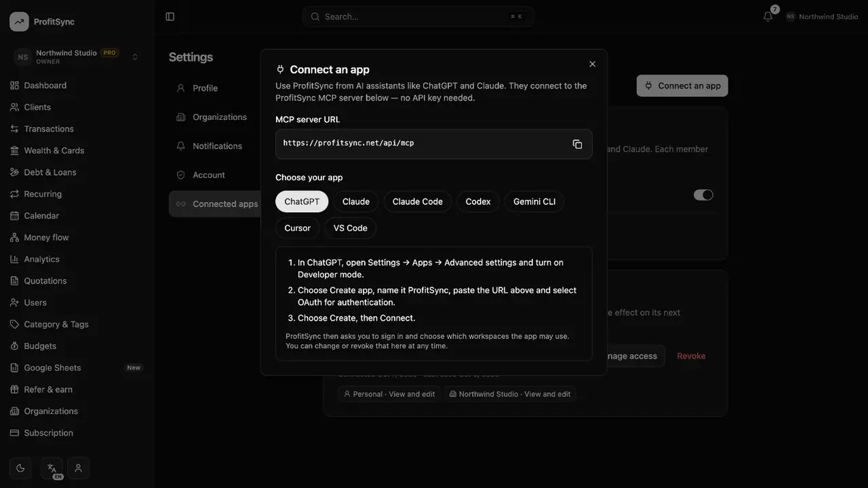Toggle the sidebar collapse icon
The width and height of the screenshot is (868, 488).
[170, 16]
